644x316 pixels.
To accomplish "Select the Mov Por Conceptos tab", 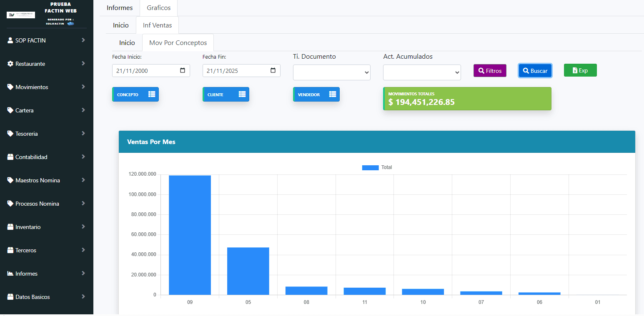I will [x=178, y=43].
